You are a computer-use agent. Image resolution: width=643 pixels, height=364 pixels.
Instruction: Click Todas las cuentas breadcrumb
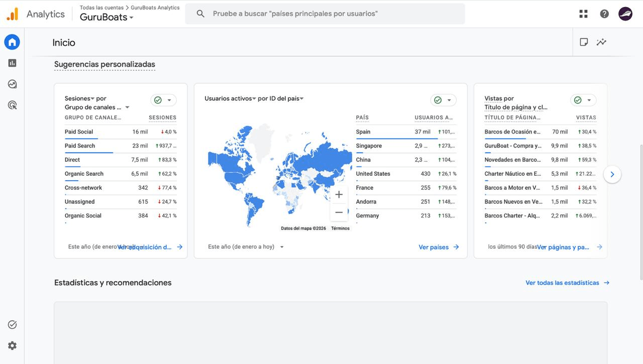tap(101, 8)
